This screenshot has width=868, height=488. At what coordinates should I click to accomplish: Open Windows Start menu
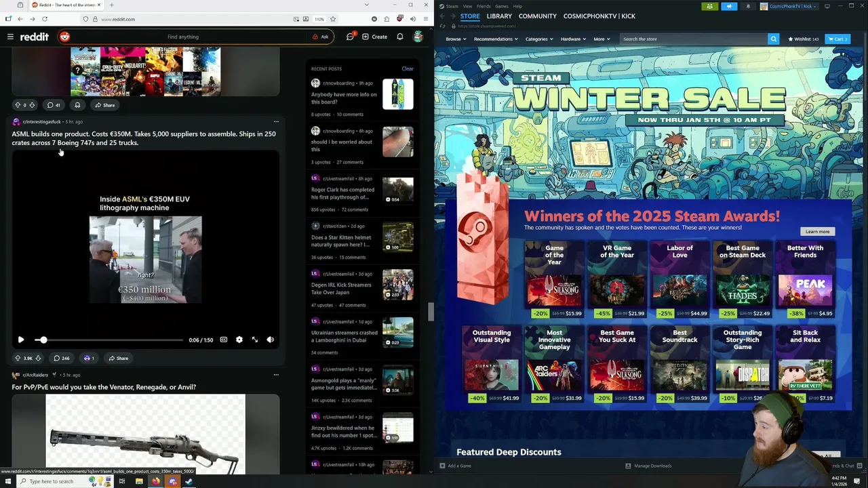click(x=8, y=481)
